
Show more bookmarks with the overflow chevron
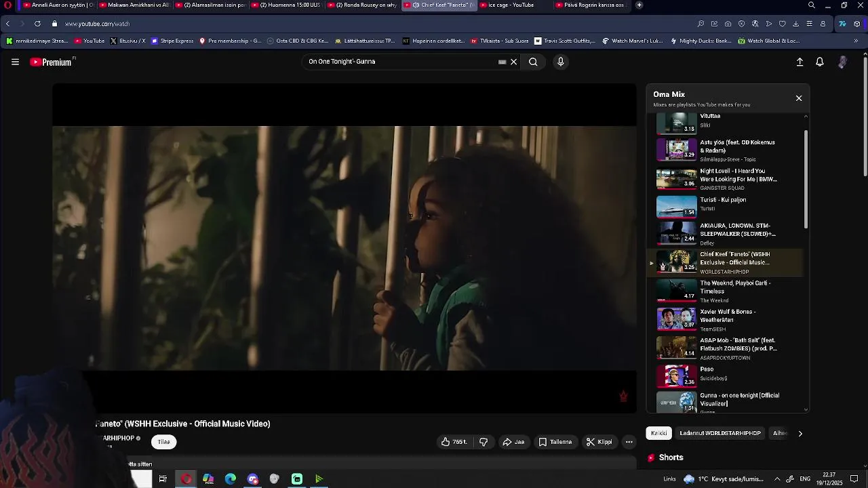[856, 41]
